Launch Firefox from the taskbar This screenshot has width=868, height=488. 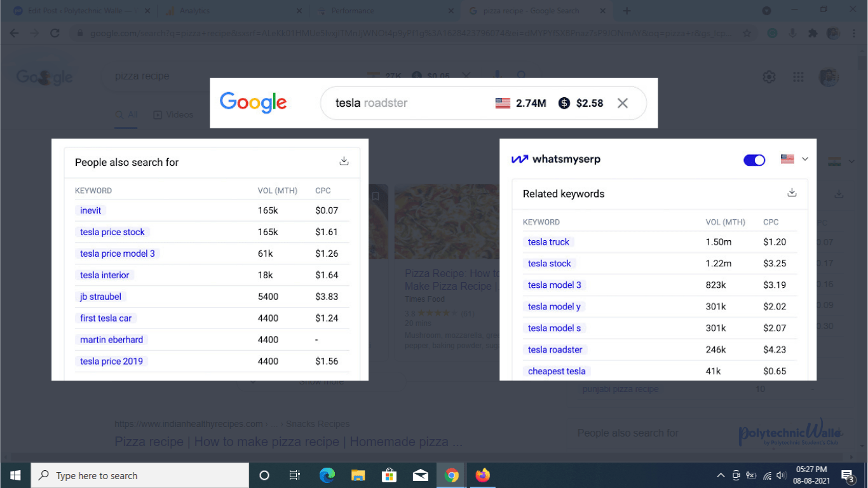483,475
